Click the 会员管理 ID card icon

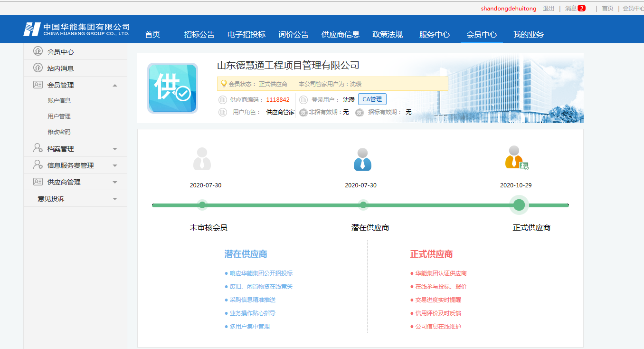pos(38,85)
